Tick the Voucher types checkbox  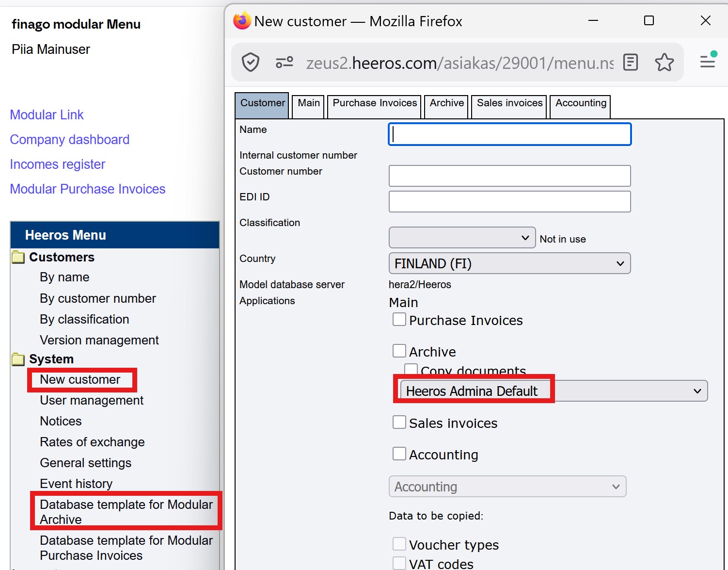pos(399,544)
